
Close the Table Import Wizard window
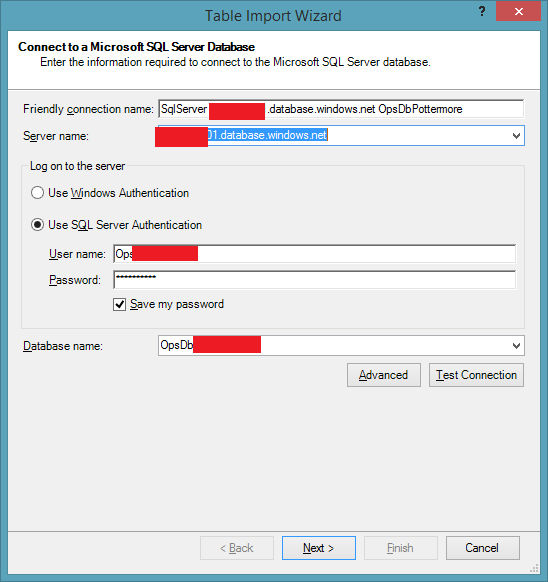click(518, 11)
